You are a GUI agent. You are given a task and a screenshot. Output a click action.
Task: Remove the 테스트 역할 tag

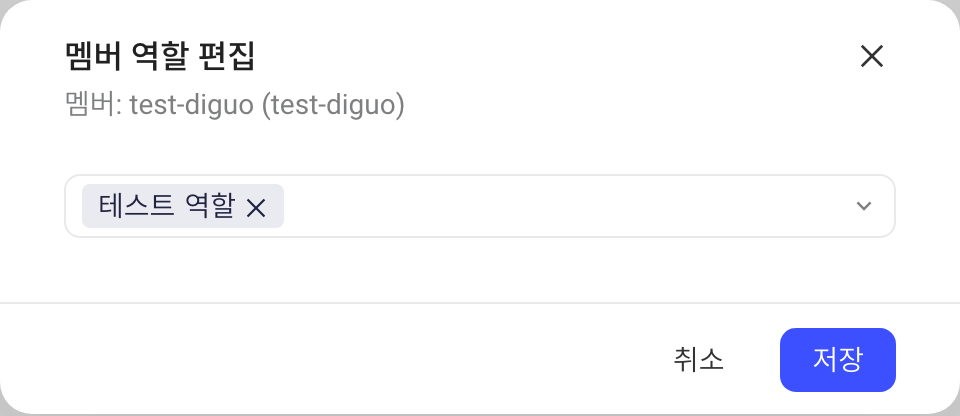[x=256, y=209]
